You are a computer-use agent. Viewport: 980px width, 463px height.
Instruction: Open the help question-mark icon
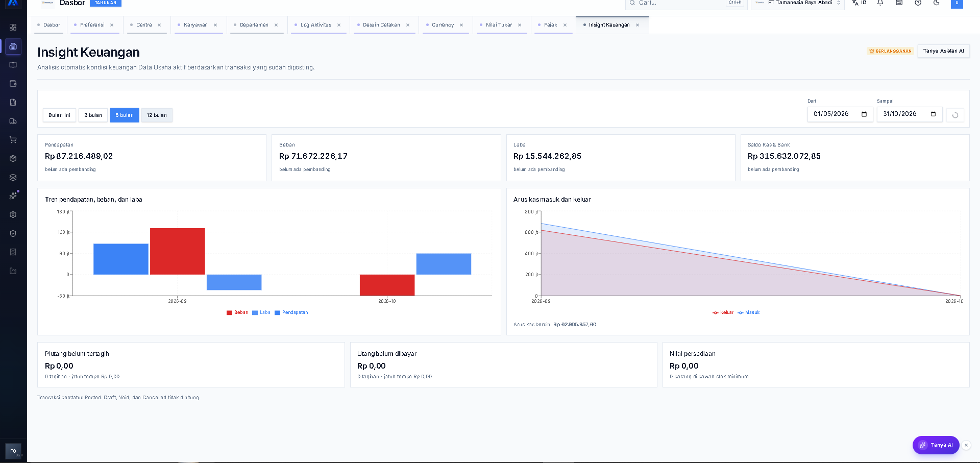(918, 3)
